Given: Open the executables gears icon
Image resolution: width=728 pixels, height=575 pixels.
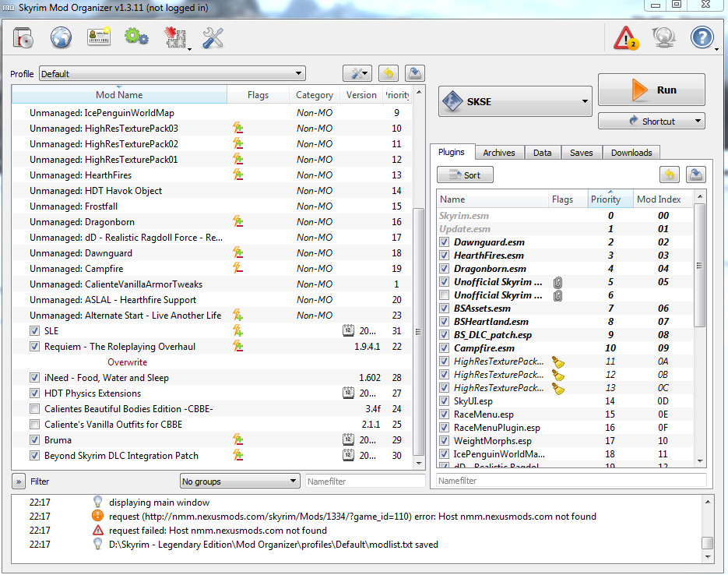Looking at the screenshot, I should pos(136,37).
